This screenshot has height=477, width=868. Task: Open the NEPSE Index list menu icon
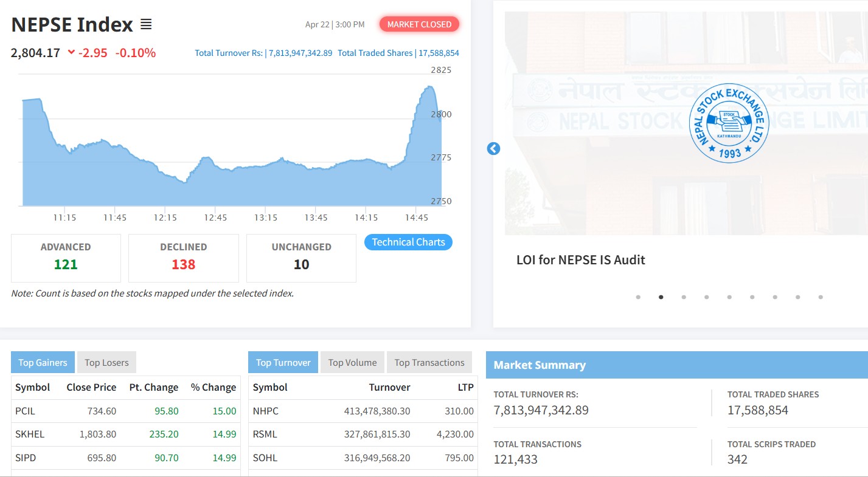(x=146, y=24)
